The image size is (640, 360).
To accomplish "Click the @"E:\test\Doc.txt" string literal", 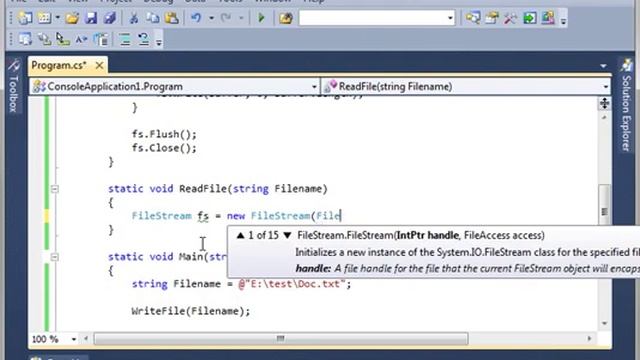I will coord(292,284).
